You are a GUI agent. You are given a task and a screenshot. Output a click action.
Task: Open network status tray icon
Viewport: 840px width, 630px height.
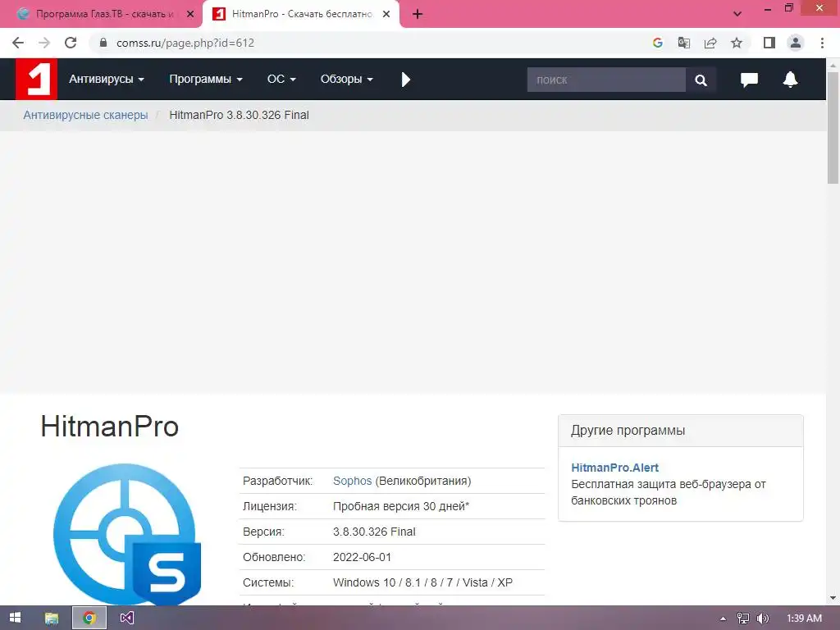pos(743,619)
